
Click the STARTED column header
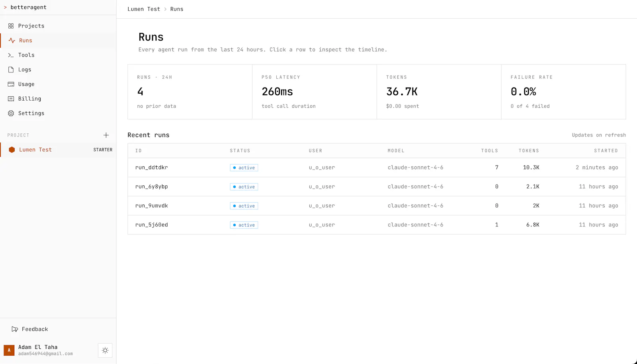coord(606,151)
